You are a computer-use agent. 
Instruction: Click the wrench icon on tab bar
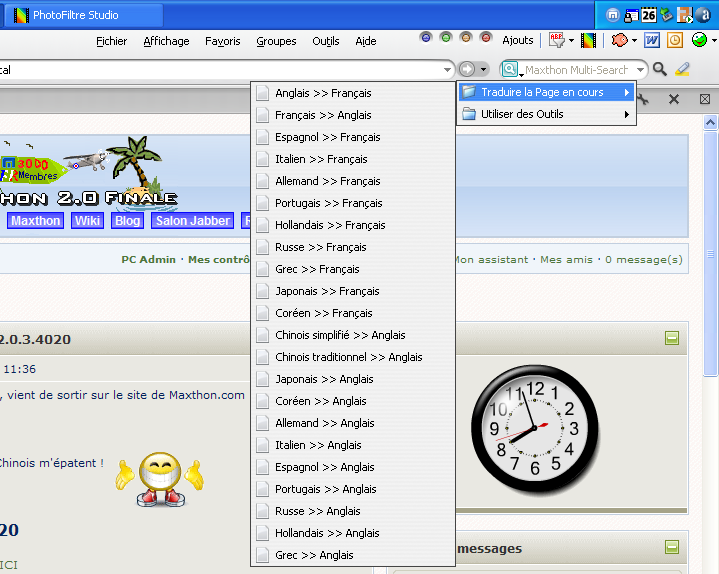pos(643,99)
